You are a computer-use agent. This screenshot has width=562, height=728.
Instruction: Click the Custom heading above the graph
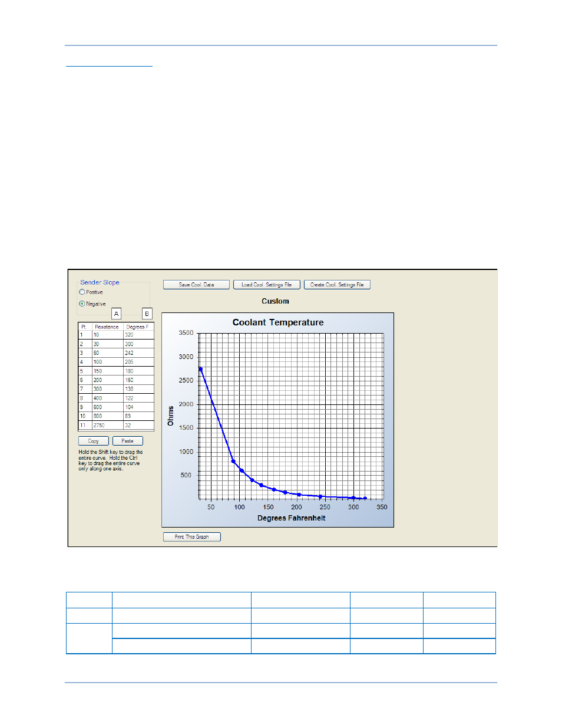[275, 301]
